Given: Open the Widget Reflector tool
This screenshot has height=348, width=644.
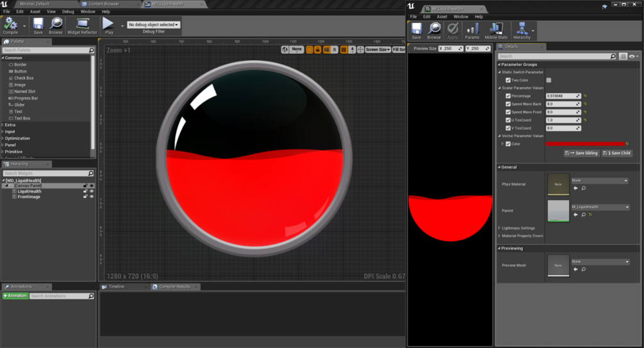Looking at the screenshot, I should (82, 26).
